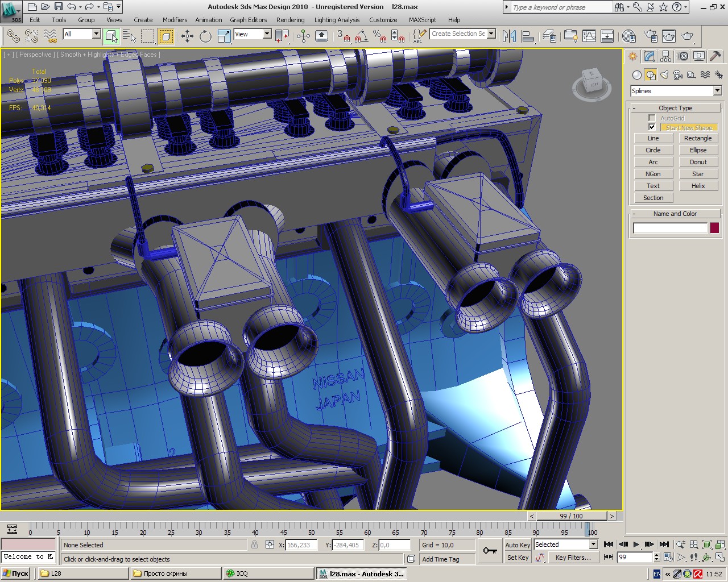The width and height of the screenshot is (728, 582).
Task: Open Edit Named Selection Sets
Action: click(419, 36)
